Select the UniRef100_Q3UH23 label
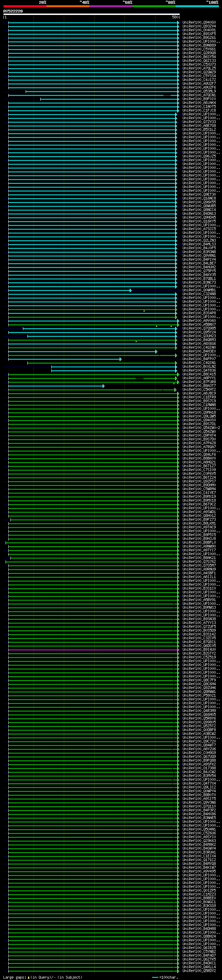 click(199, 336)
